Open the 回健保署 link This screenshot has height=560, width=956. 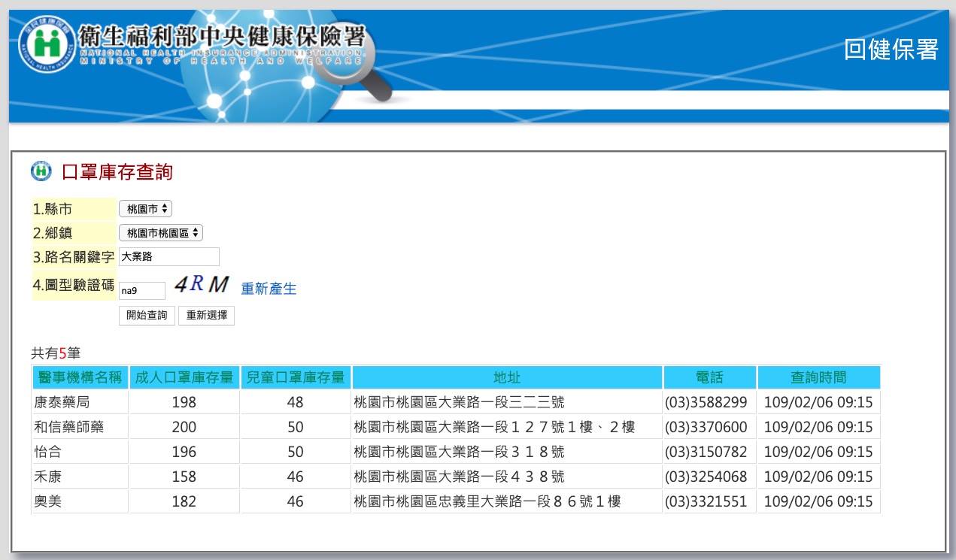[x=891, y=50]
